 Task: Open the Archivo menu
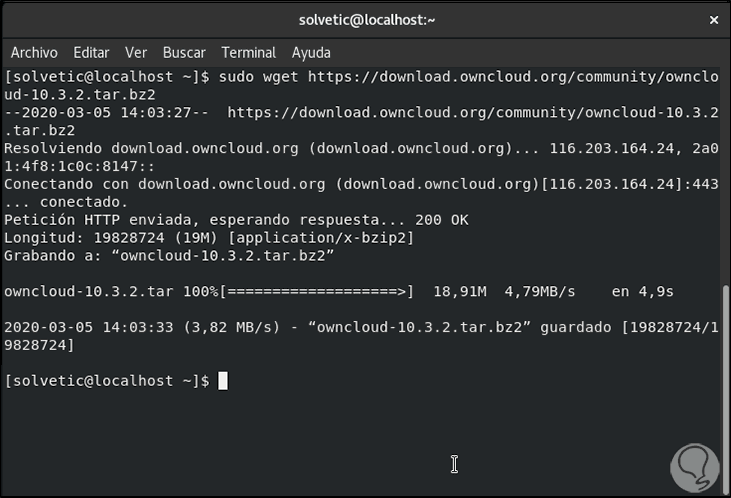[x=34, y=52]
